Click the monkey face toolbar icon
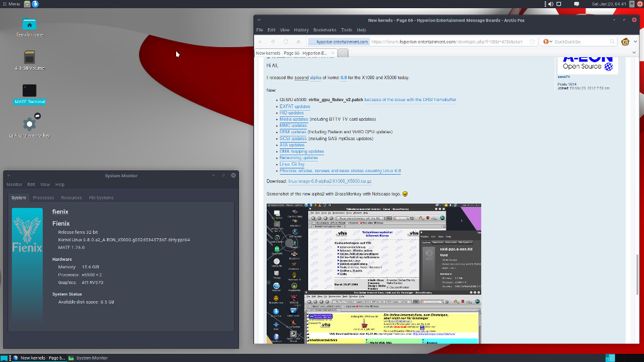The height and width of the screenshot is (362, 644). coord(625,42)
